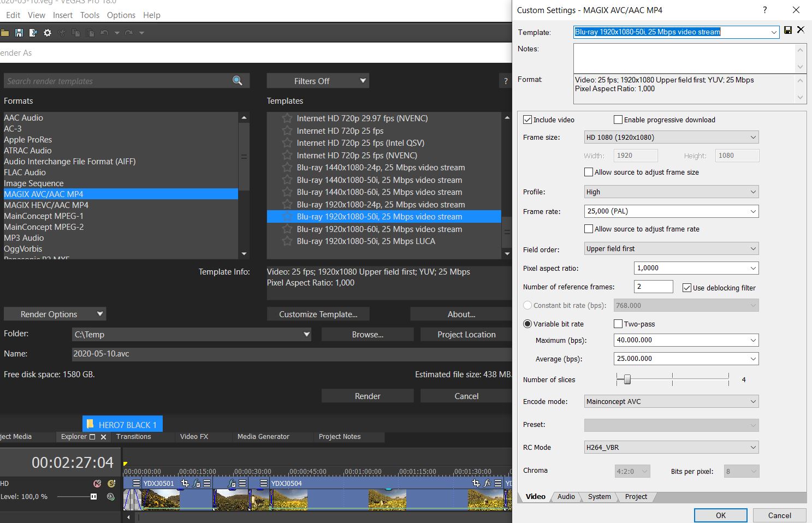This screenshot has width=812, height=523.
Task: Enable progressive download checkbox
Action: pyautogui.click(x=618, y=120)
